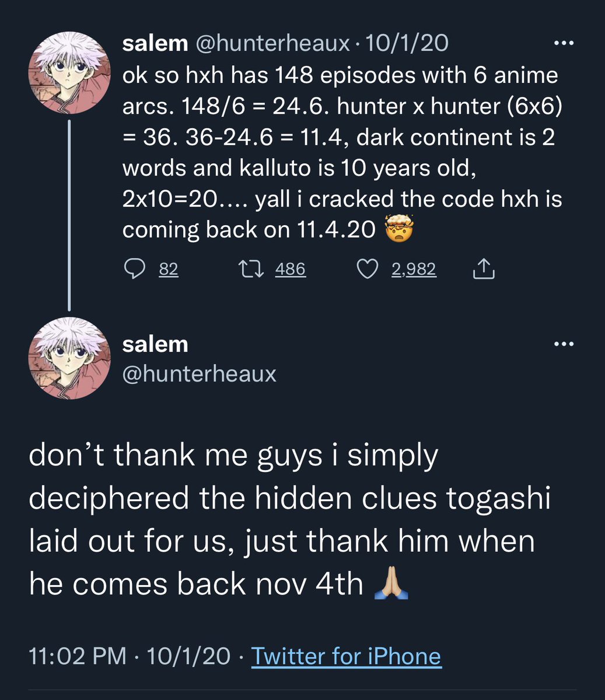Click the 11:02 PM timestamp
605x700 pixels.
pos(78,656)
